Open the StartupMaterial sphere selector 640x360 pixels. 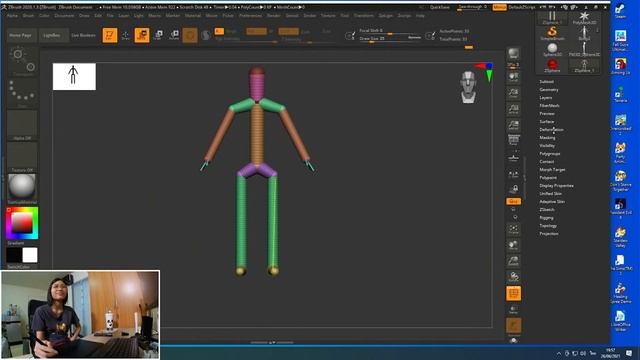tap(22, 189)
